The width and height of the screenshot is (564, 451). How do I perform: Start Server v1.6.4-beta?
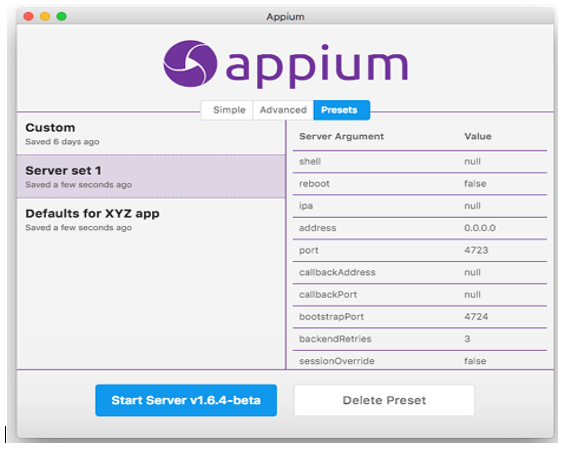pyautogui.click(x=186, y=400)
